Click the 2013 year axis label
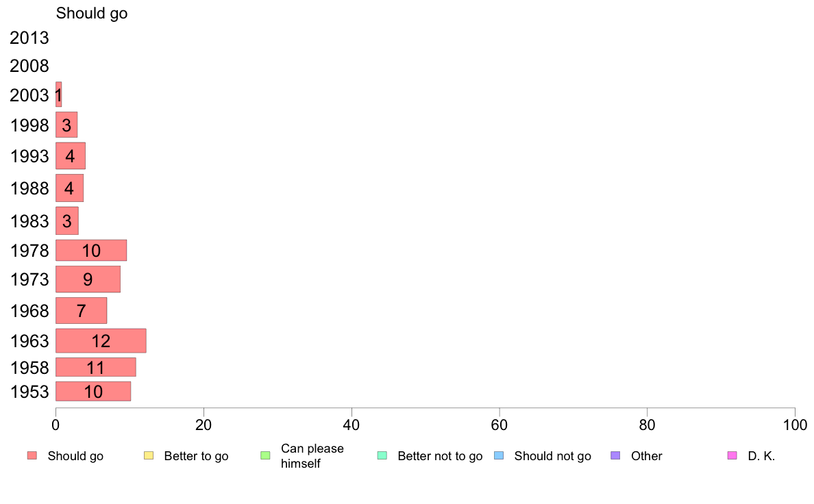Screen dimensions: 814x504 (x=29, y=38)
